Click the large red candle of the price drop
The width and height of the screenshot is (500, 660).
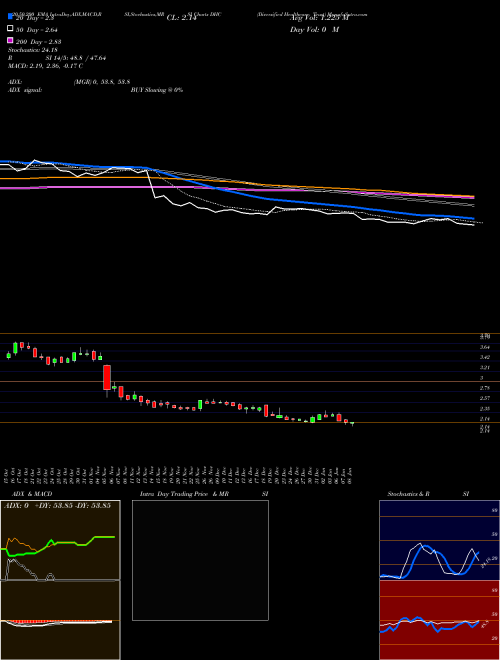click(107, 378)
